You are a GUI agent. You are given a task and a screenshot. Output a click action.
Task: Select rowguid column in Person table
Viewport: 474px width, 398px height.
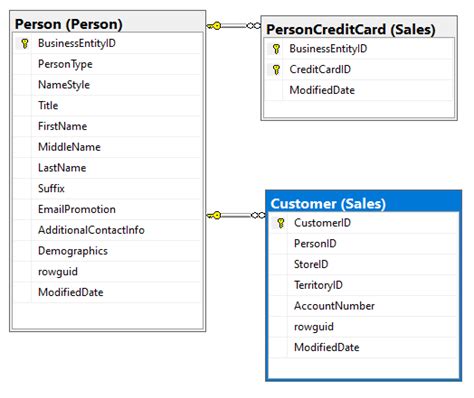[108, 272]
